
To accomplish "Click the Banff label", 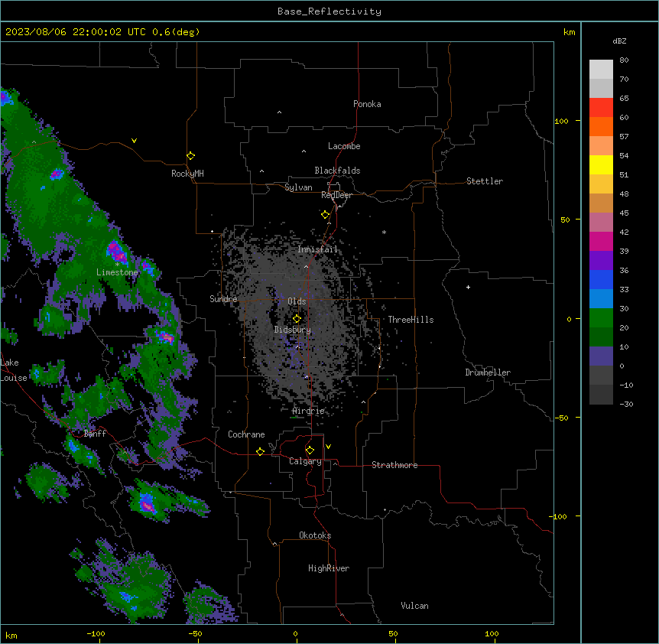I will click(95, 434).
